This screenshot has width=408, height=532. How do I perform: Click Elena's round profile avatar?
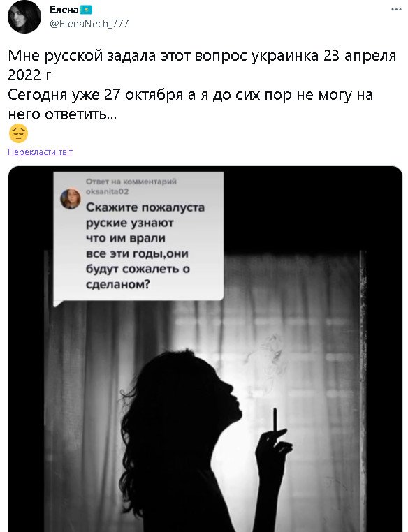pyautogui.click(x=24, y=17)
